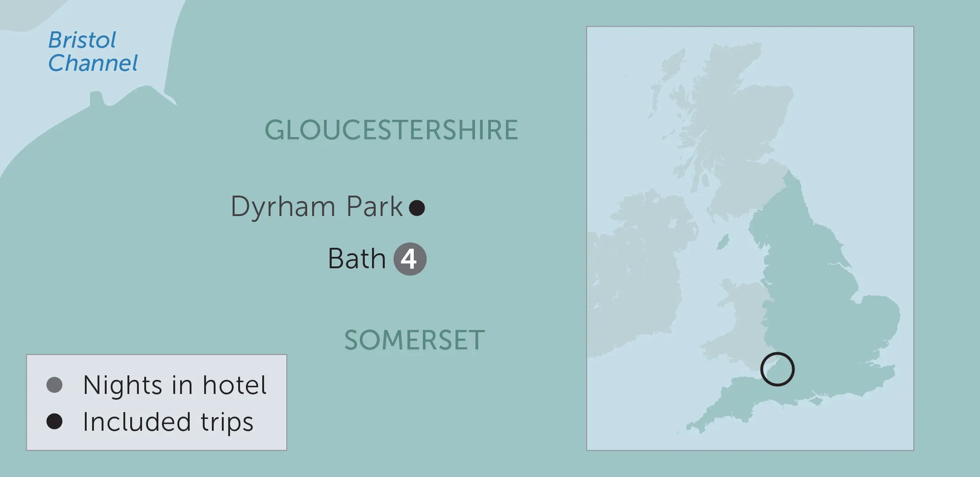This screenshot has height=477, width=980.
Task: Click the Included trips legend text
Action: [x=168, y=422]
